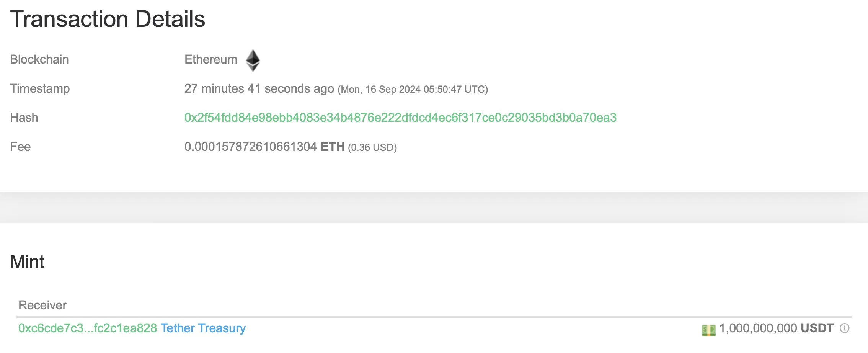Click the Hash field label

tap(24, 118)
